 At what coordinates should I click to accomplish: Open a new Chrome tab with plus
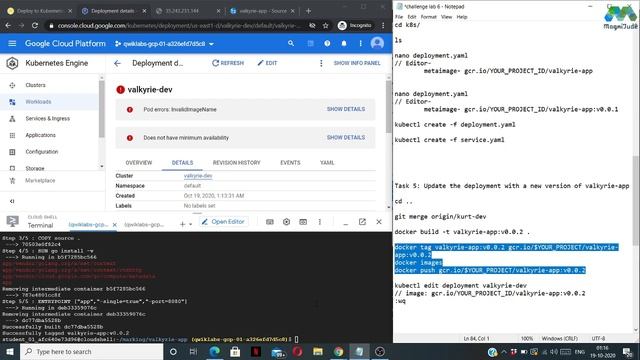pyautogui.click(x=308, y=11)
